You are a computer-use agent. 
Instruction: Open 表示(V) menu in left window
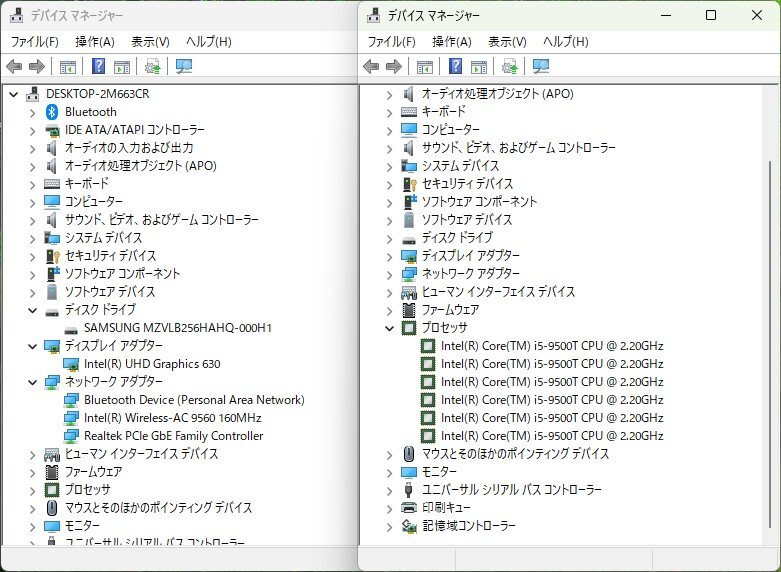(150, 41)
